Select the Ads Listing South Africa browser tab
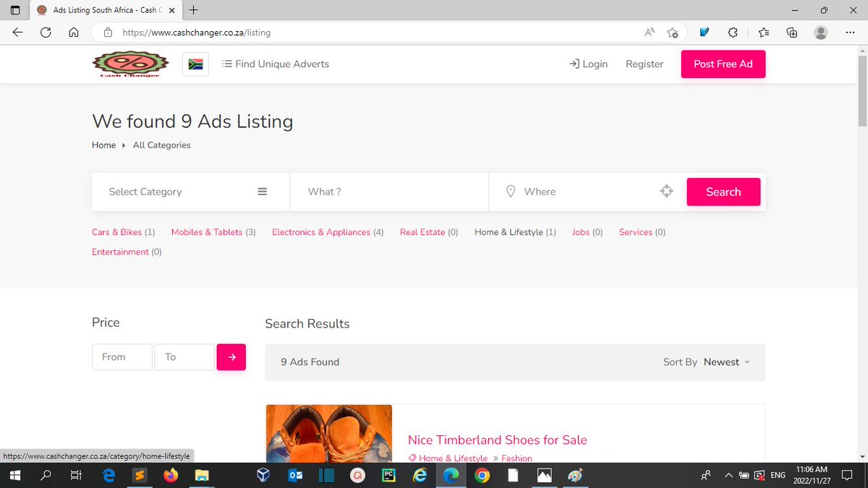Image resolution: width=868 pixels, height=488 pixels. pos(101,10)
